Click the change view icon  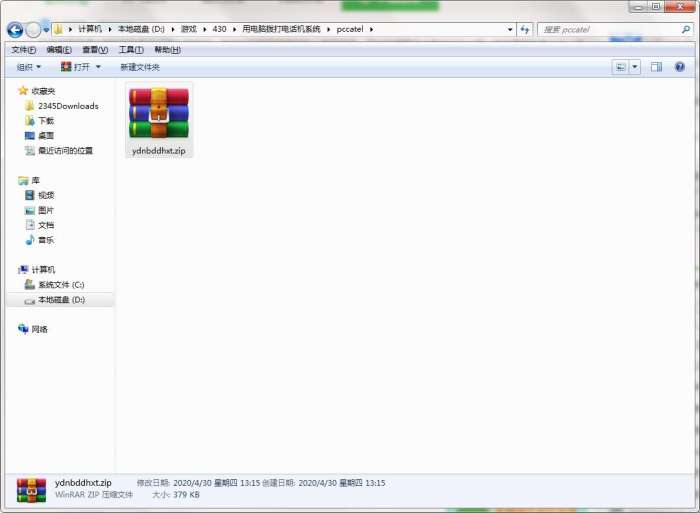[621, 67]
